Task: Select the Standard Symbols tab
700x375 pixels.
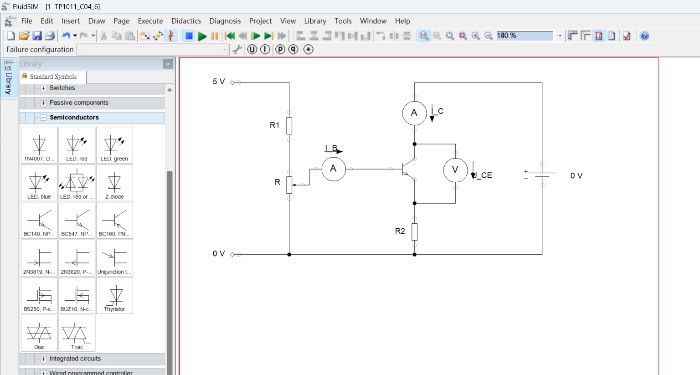Action: coord(53,77)
